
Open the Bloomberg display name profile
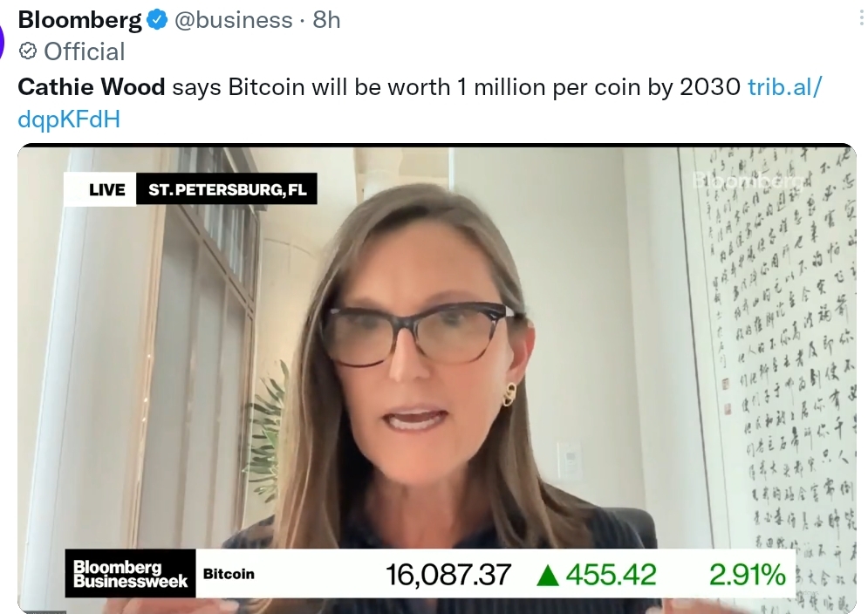pos(79,20)
